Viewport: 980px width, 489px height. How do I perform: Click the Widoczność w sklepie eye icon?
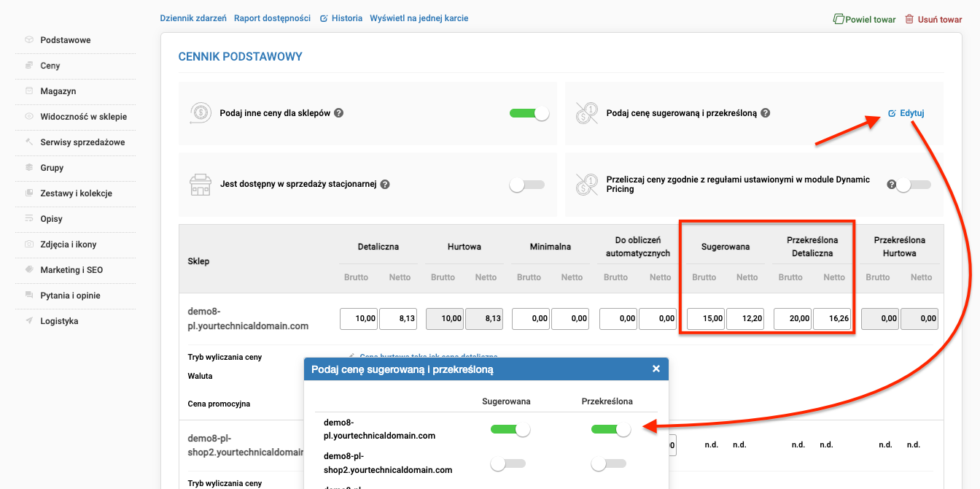pos(29,117)
